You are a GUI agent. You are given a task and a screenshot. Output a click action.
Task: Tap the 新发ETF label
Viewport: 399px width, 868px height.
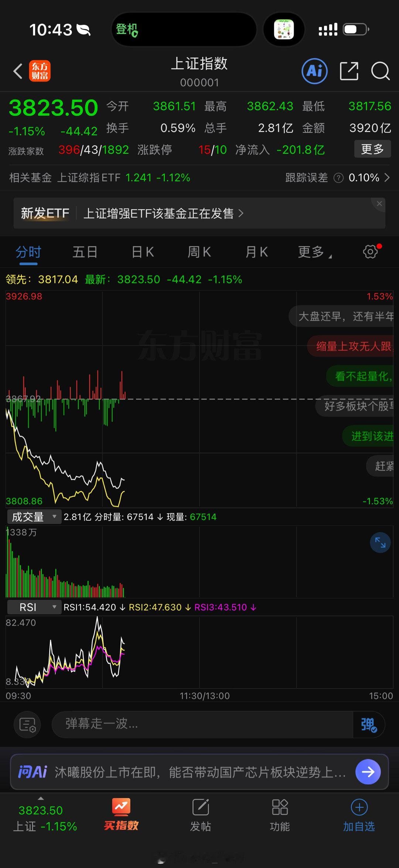pyautogui.click(x=45, y=213)
